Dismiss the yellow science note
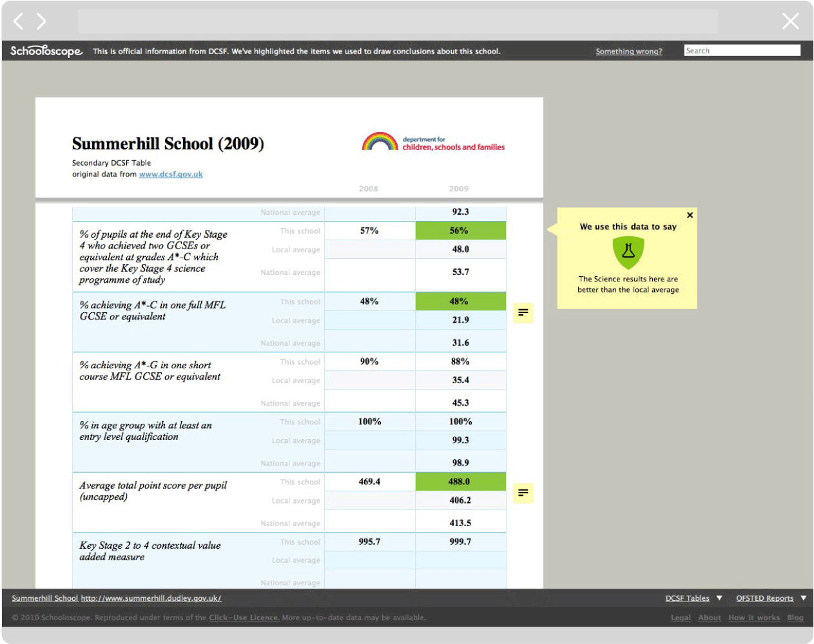The height and width of the screenshot is (644, 814). [x=690, y=215]
